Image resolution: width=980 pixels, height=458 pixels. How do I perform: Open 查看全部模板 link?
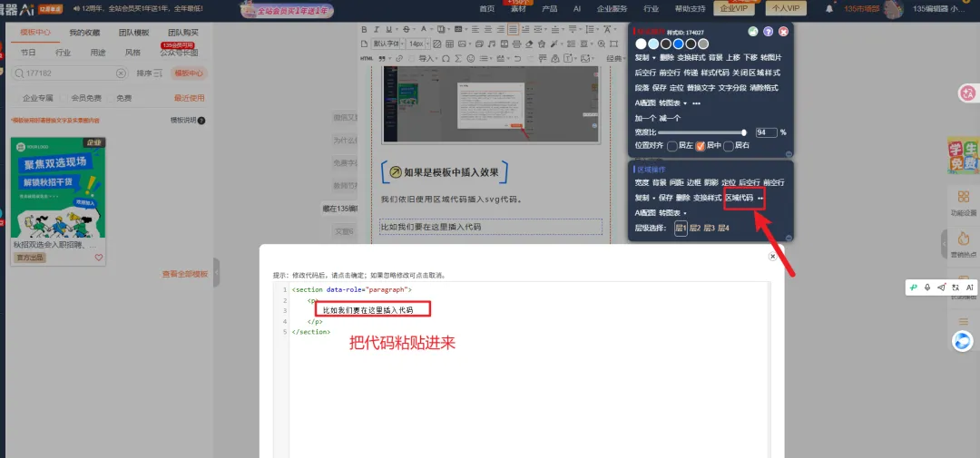pyautogui.click(x=185, y=274)
